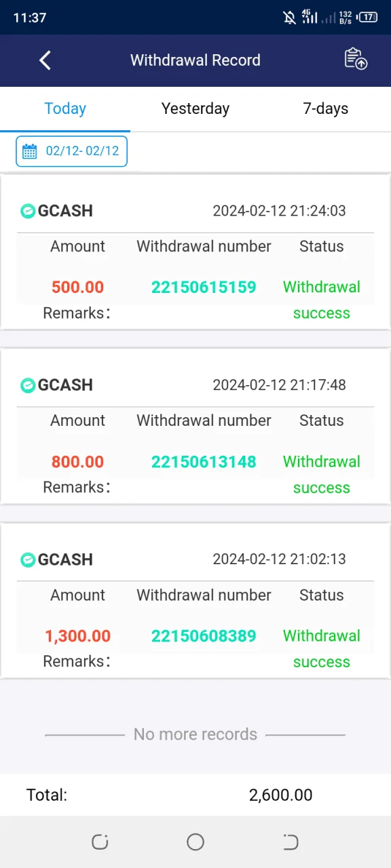
Task: Tap the Total 2,600.00 summary row
Action: (195, 795)
